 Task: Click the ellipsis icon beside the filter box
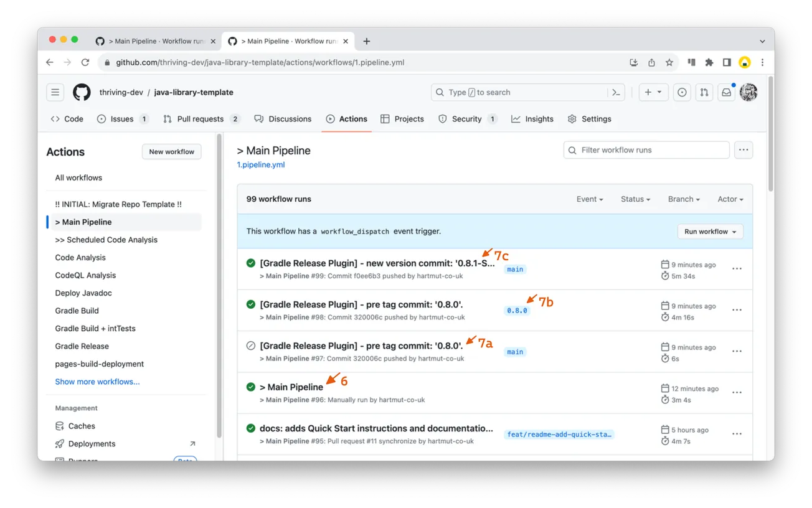(744, 149)
